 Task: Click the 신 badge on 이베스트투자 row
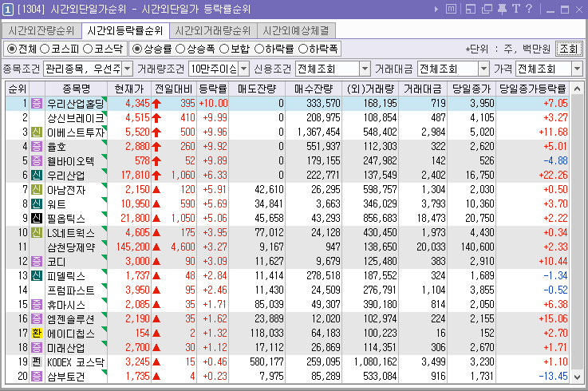coord(37,132)
